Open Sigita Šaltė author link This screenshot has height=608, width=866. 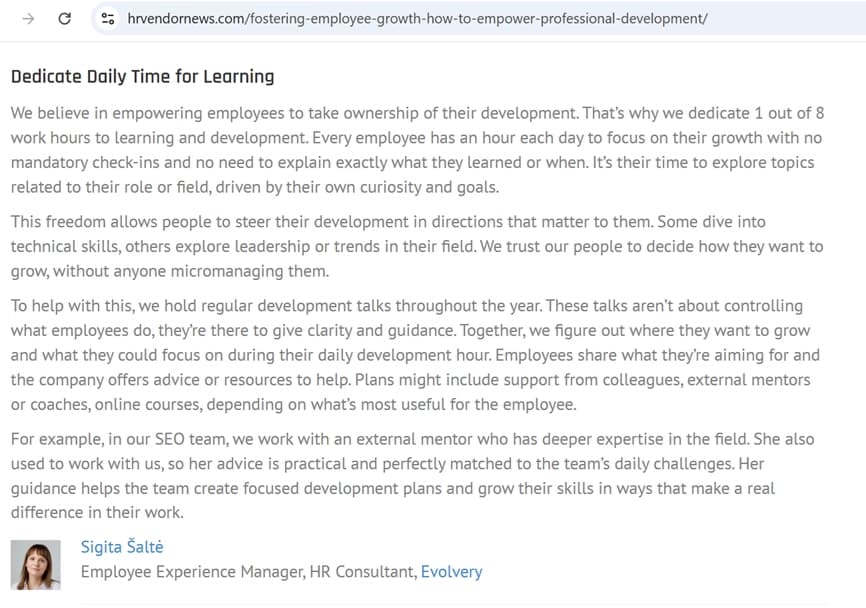pyautogui.click(x=121, y=546)
